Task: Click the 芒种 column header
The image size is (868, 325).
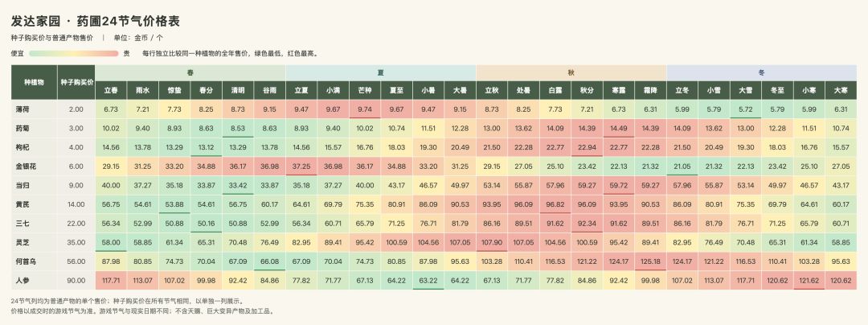Action: tap(365, 90)
